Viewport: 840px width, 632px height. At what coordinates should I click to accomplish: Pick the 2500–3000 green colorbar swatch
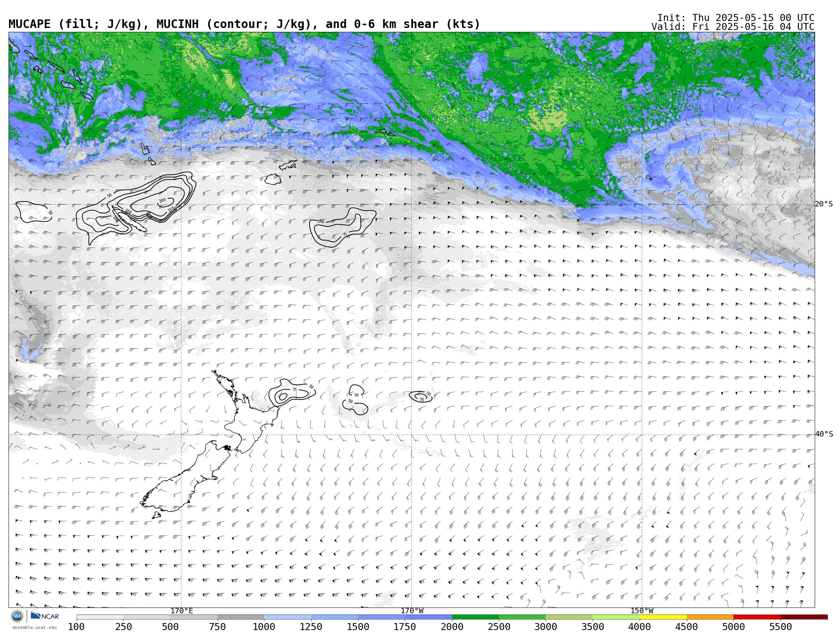pyautogui.click(x=522, y=617)
